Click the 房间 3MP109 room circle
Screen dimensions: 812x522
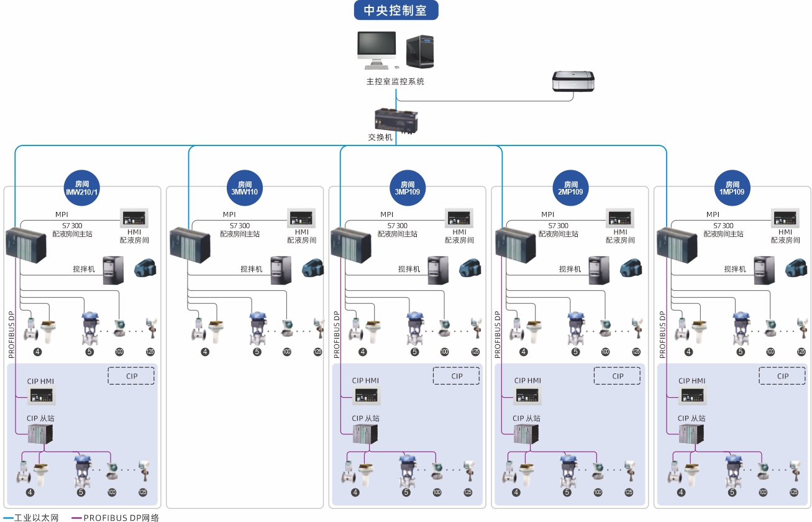(x=408, y=188)
